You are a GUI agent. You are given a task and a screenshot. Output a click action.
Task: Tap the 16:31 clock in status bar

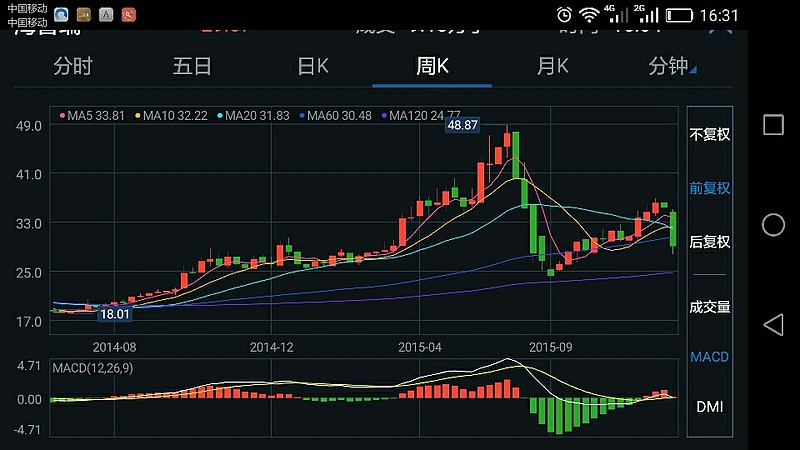(x=719, y=15)
